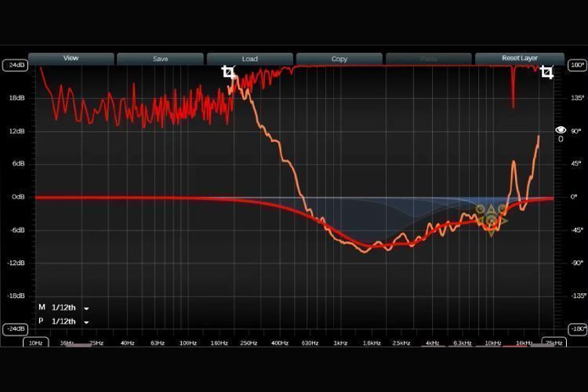Screen dimensions: 588x392
Task: Click the Save button
Action: (160, 59)
